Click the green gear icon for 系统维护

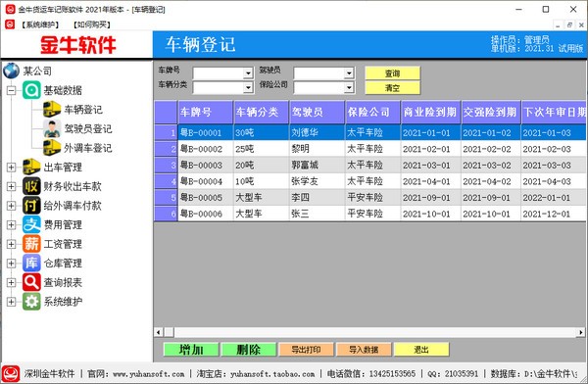click(31, 302)
